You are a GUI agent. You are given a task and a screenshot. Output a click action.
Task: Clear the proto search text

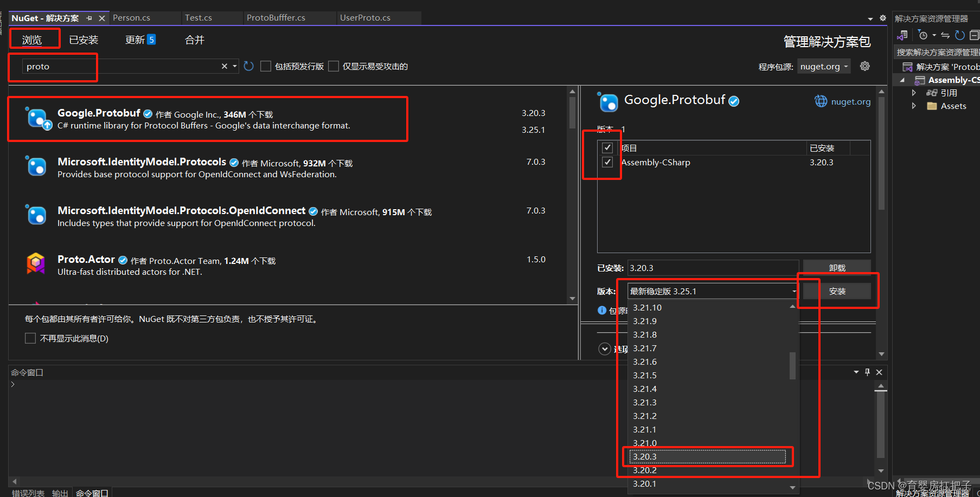[x=225, y=66]
